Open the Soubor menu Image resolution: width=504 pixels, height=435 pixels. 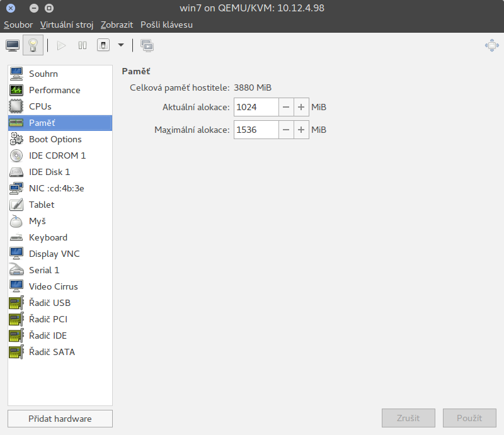click(x=18, y=25)
